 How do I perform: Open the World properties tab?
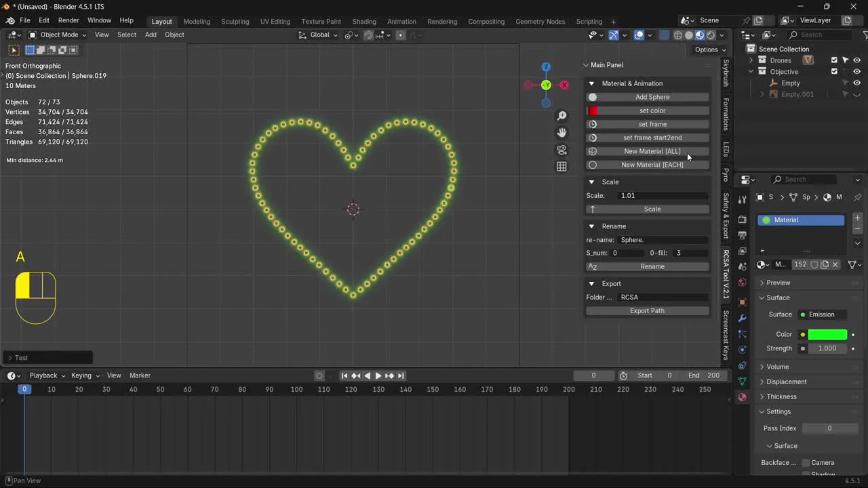(x=742, y=283)
